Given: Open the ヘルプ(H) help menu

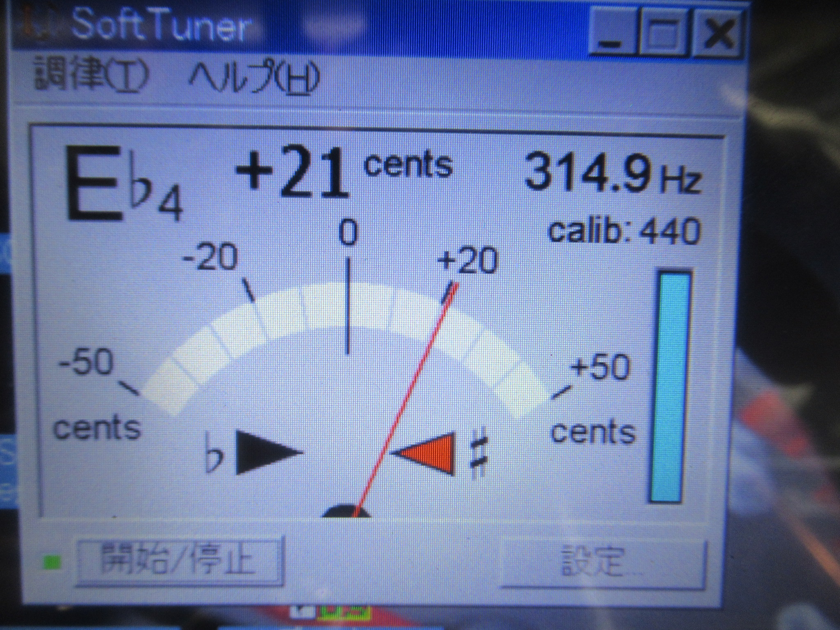Looking at the screenshot, I should point(253,76).
